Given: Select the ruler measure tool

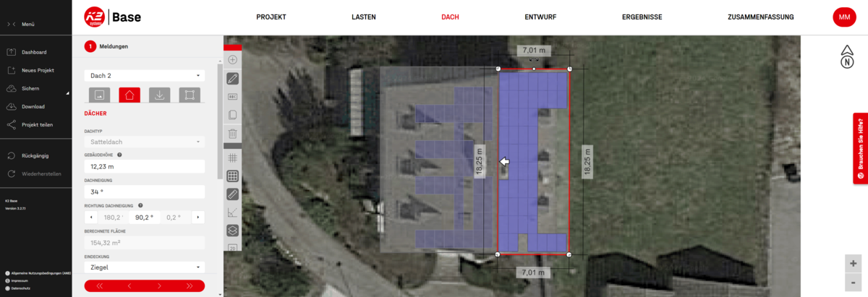Looking at the screenshot, I should [233, 194].
